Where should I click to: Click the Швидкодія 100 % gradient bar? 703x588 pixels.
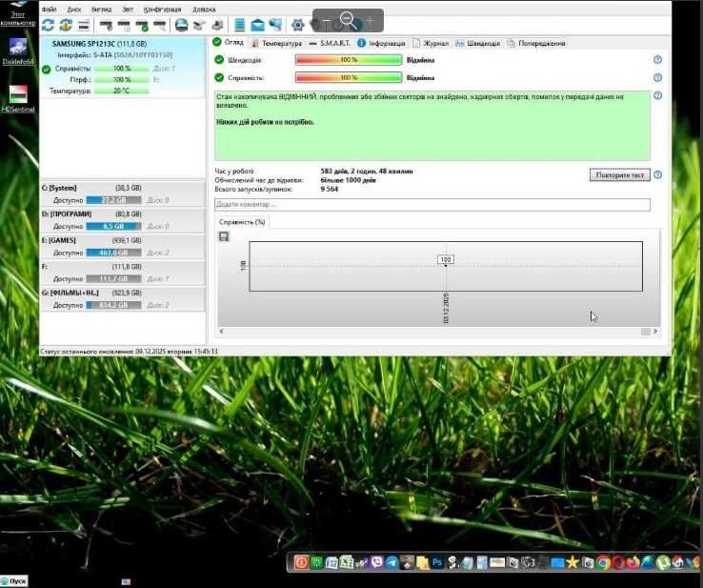[349, 60]
